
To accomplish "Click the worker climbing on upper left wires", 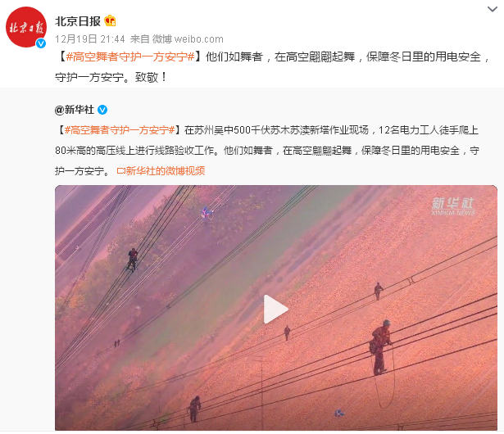I will [133, 260].
